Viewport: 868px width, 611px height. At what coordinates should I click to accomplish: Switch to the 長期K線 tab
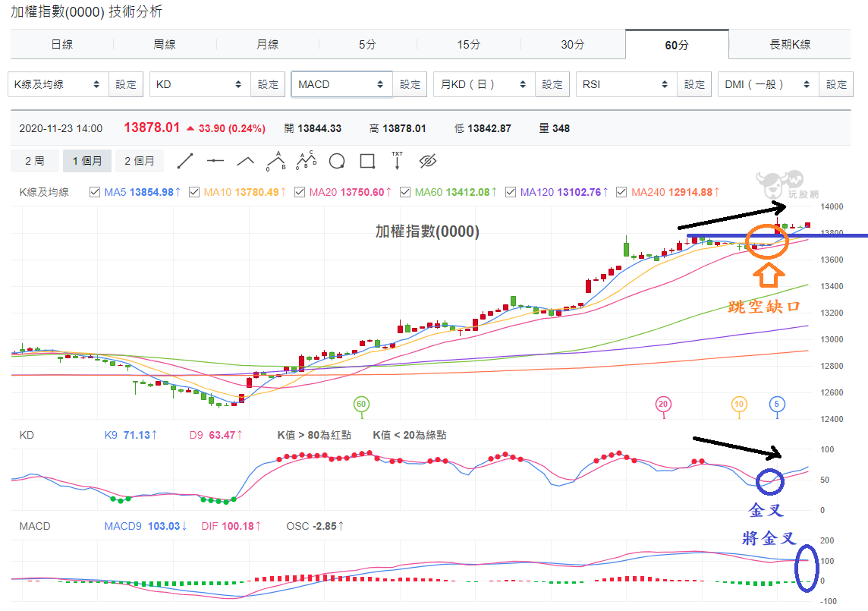pyautogui.click(x=790, y=44)
